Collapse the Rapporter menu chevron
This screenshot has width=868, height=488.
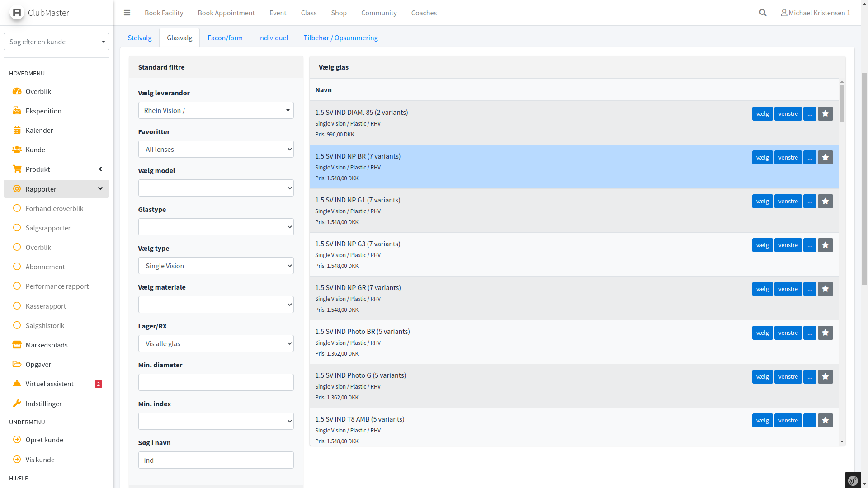pyautogui.click(x=100, y=188)
